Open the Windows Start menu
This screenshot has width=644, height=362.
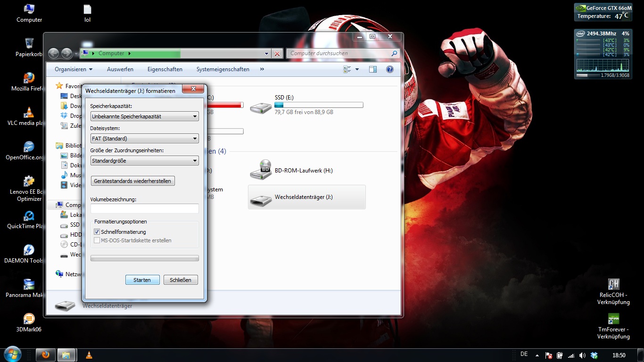pos(12,354)
